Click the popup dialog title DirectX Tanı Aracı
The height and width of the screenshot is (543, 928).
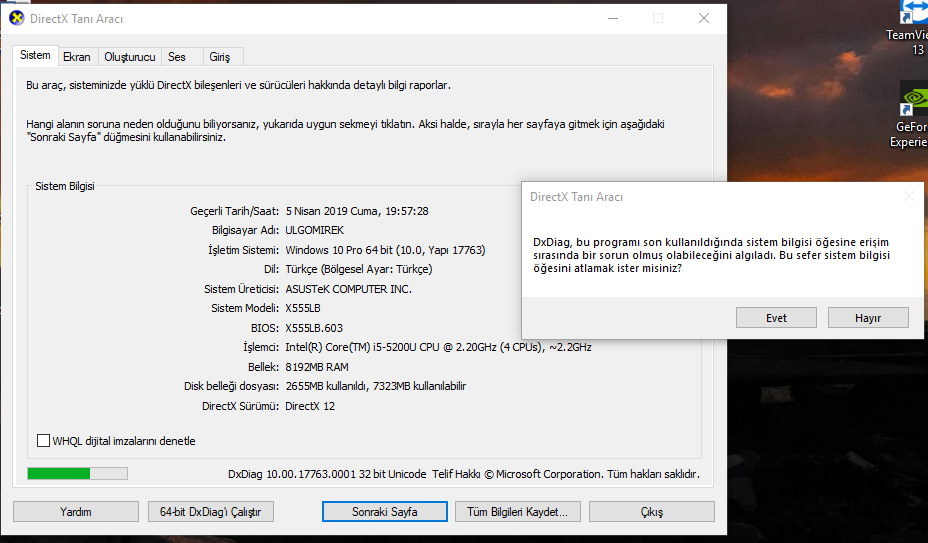click(576, 197)
